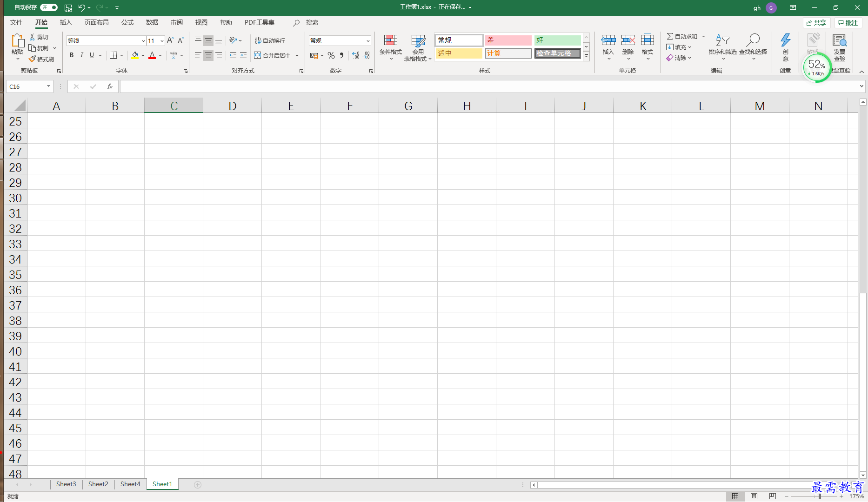Decrease font size with the small A icon
Screen dimensions: 868x502
(180, 40)
